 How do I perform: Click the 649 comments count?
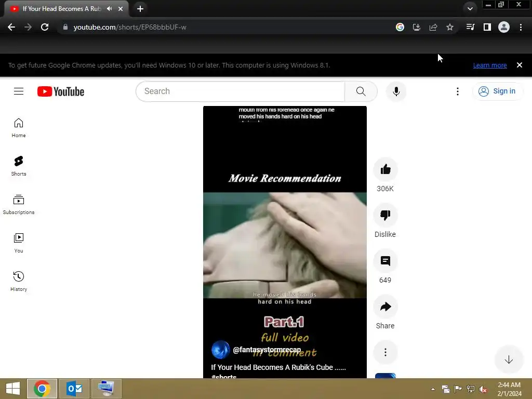[x=385, y=280]
